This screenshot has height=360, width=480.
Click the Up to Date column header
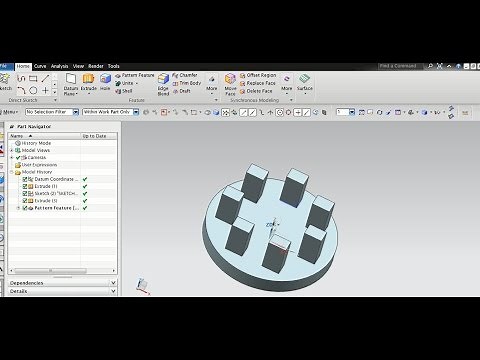pyautogui.click(x=99, y=136)
